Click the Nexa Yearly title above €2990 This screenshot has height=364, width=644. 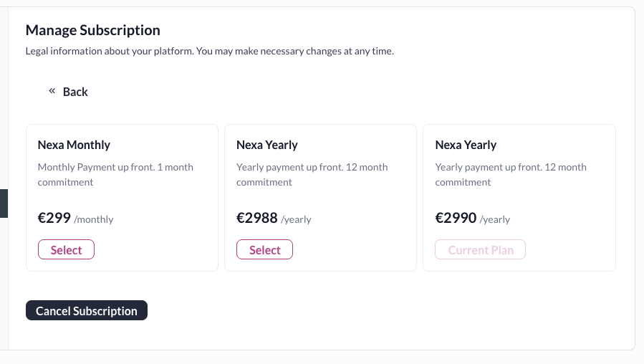click(x=466, y=145)
